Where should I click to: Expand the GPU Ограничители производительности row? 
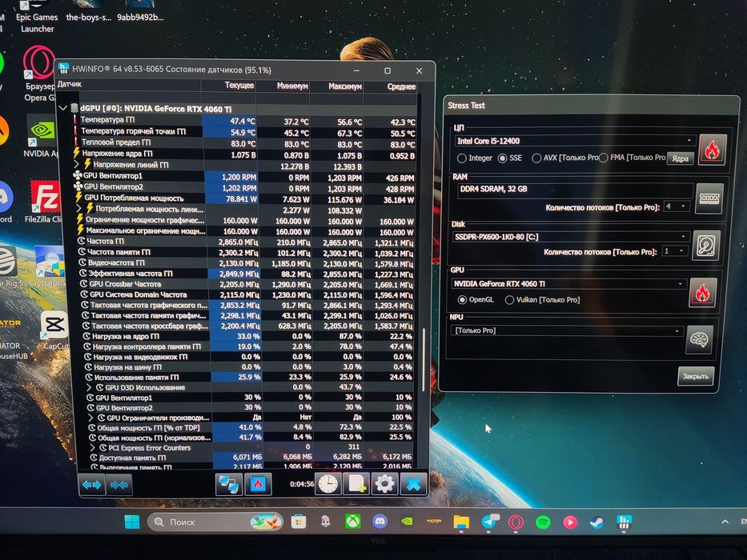coord(90,418)
